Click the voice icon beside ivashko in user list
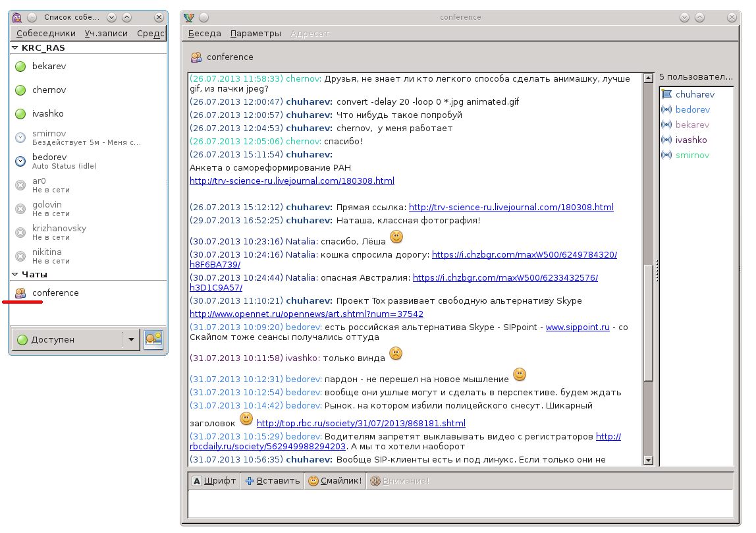Viewport: 756px width, 533px height. point(666,140)
